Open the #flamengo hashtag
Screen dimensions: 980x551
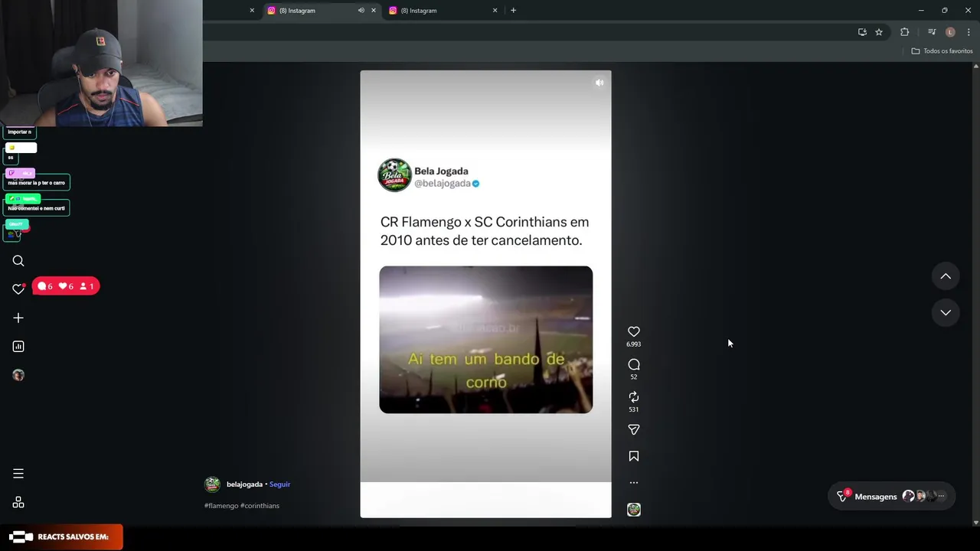pyautogui.click(x=221, y=506)
